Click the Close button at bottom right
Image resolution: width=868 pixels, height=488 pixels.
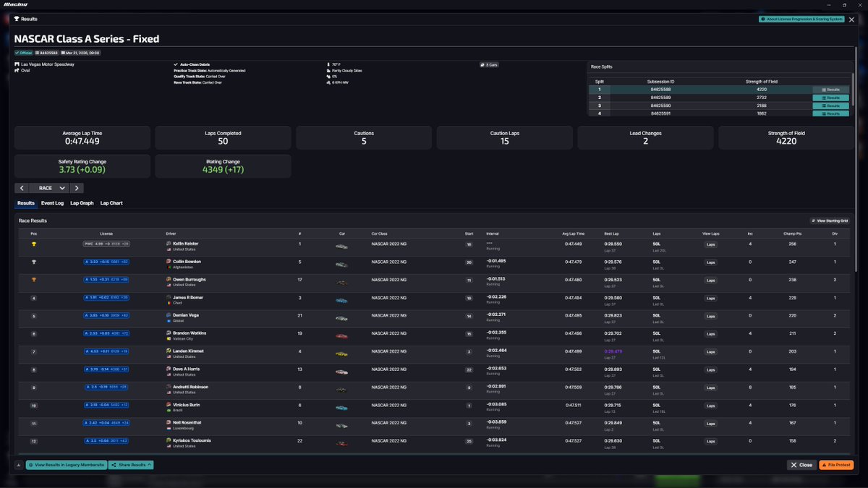click(x=801, y=465)
